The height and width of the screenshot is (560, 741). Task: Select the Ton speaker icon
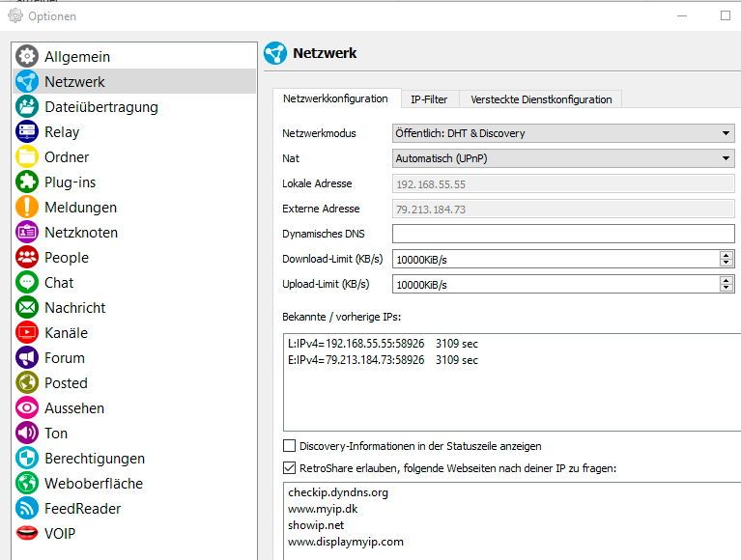(x=27, y=433)
